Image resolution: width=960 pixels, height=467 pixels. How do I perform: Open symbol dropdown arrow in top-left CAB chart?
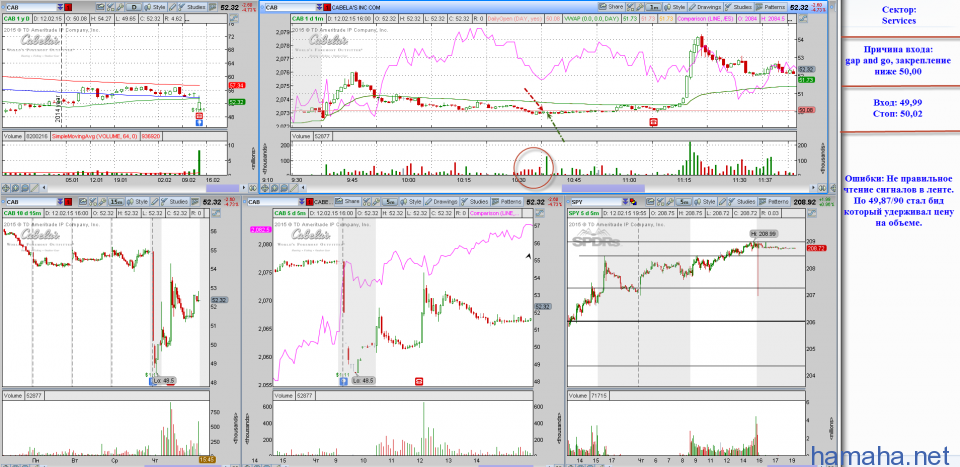click(61, 7)
